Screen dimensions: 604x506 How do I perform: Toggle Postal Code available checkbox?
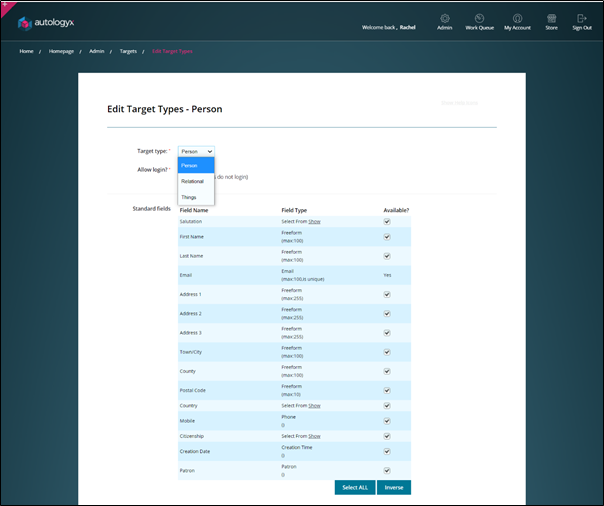point(387,390)
